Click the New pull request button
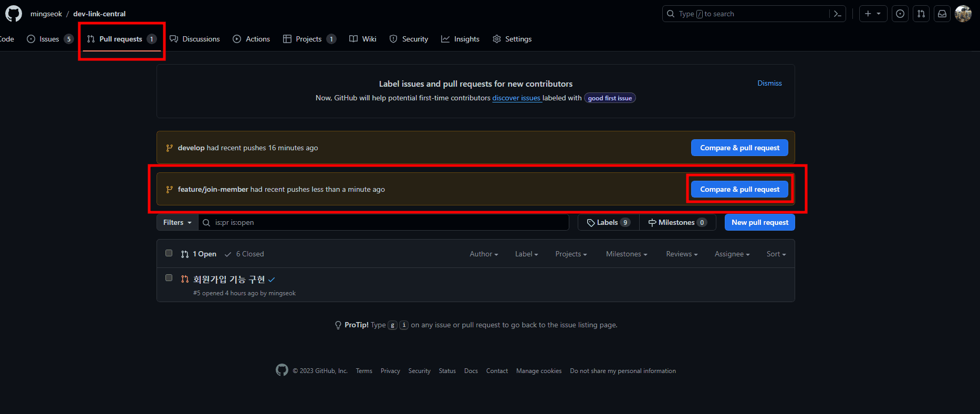Screen dimensions: 980x414 [x=759, y=223]
